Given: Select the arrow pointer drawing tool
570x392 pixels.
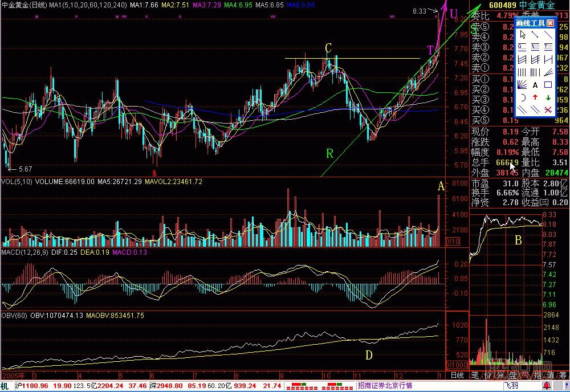Looking at the screenshot, I should [x=523, y=35].
